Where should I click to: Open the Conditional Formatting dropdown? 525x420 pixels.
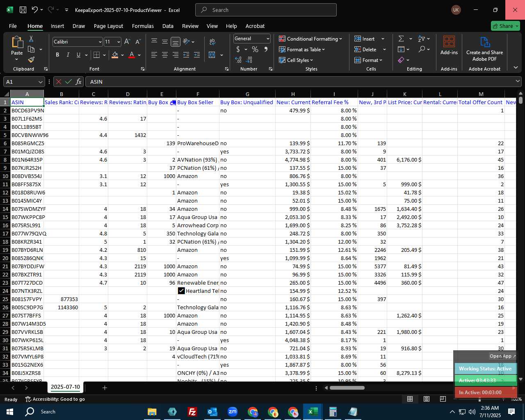310,39
